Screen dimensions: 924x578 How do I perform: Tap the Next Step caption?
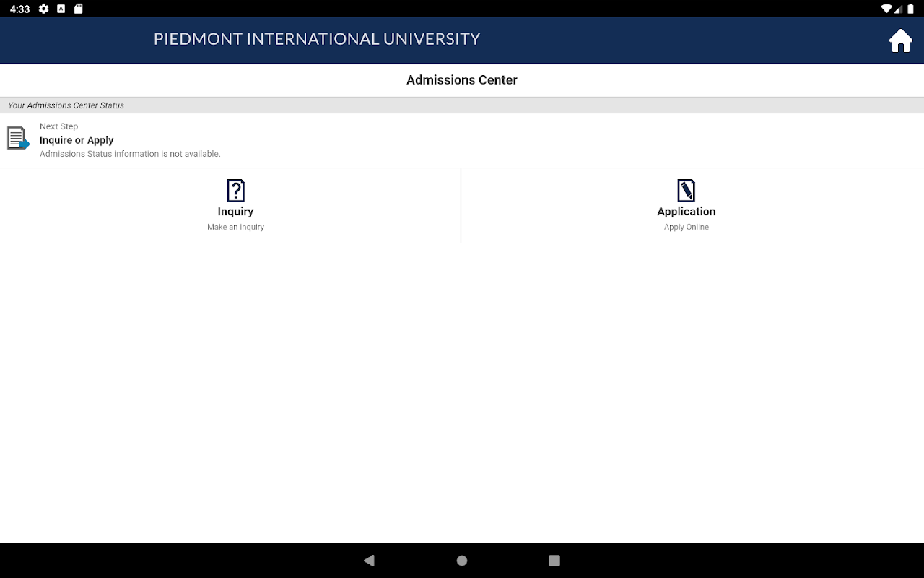(58, 126)
